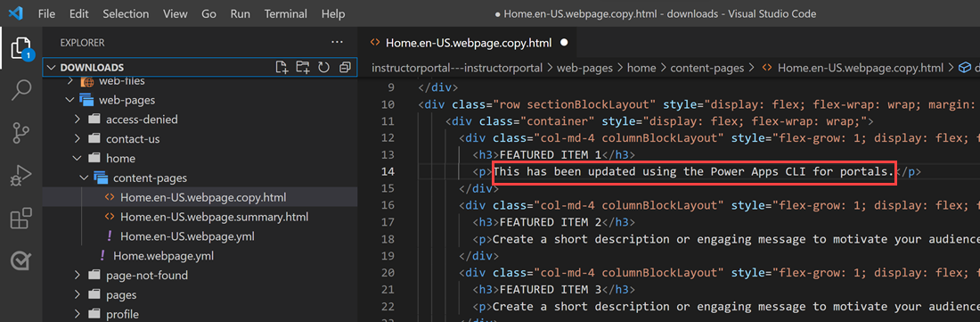Open the View menu
The image size is (980, 322).
click(x=175, y=13)
